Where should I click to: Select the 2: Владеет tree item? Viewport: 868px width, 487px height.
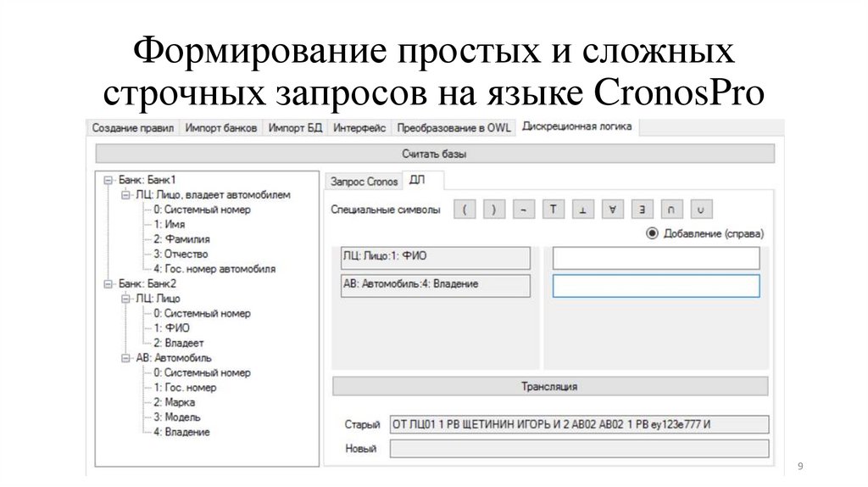[x=179, y=343]
